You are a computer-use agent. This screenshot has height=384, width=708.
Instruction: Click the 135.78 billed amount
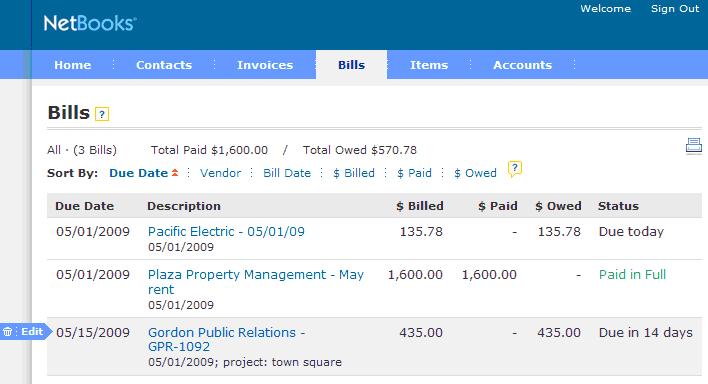click(421, 232)
